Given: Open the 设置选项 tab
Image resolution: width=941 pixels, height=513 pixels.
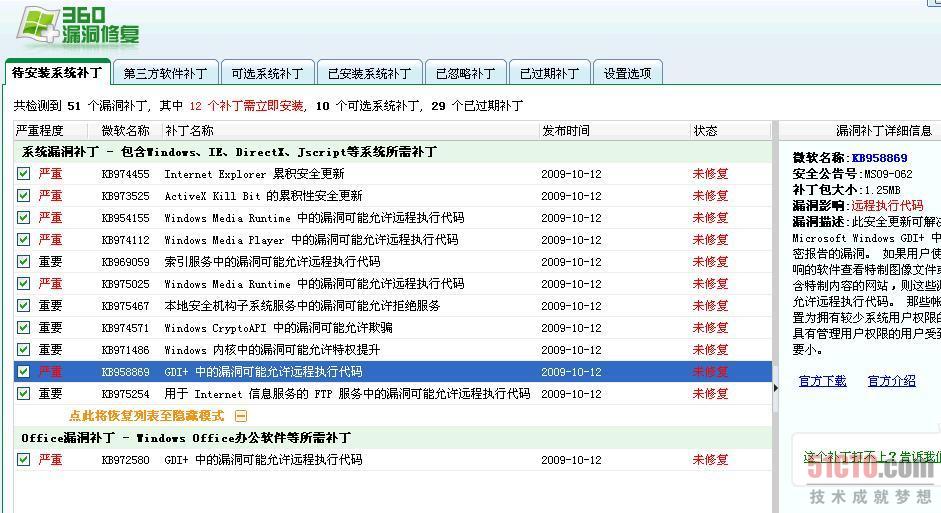Looking at the screenshot, I should pyautogui.click(x=627, y=73).
